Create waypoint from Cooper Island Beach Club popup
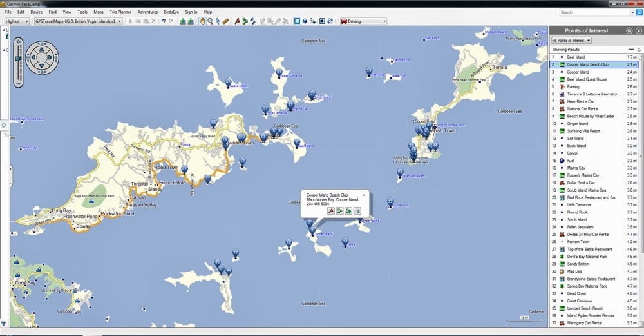This screenshot has height=336, width=644. point(331,211)
